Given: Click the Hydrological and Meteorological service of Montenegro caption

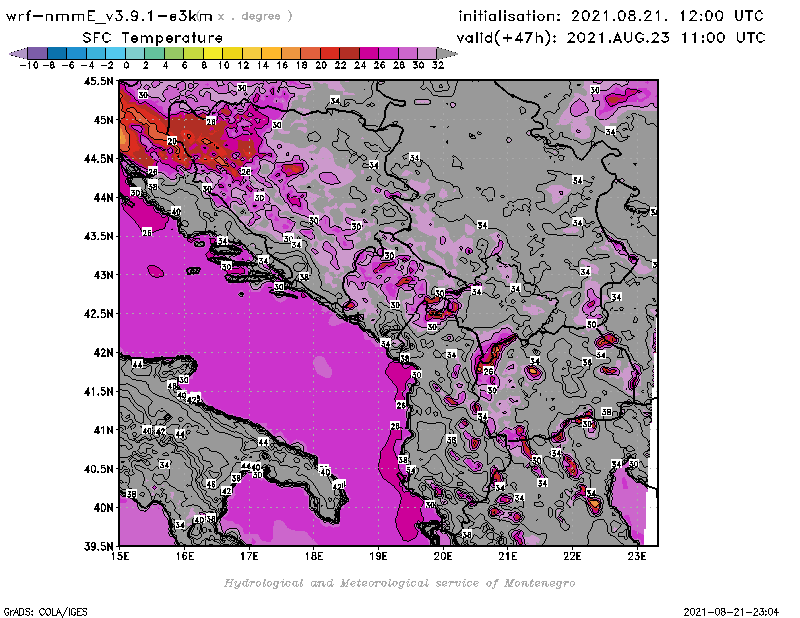Looking at the screenshot, I should 399,583.
